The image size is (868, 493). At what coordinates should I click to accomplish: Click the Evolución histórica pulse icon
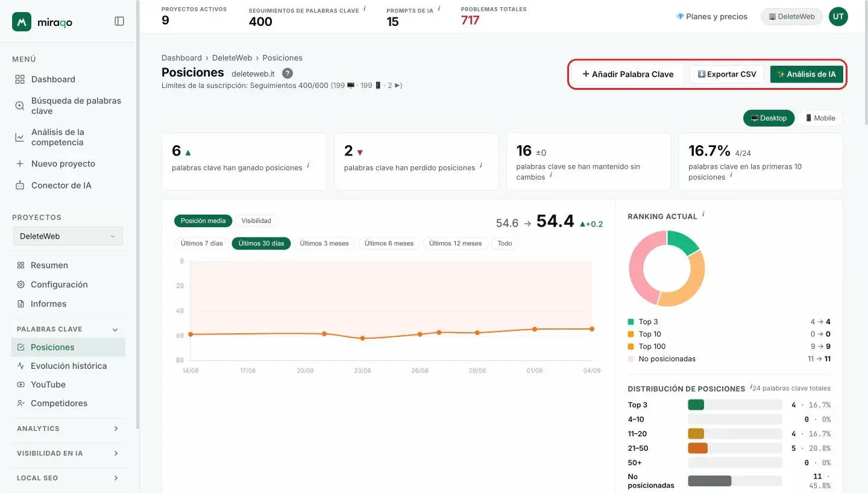(x=21, y=366)
